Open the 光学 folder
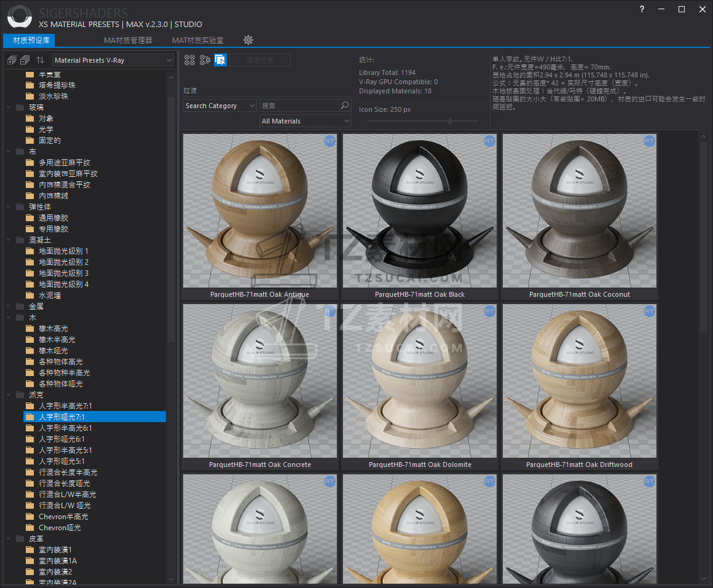 pyautogui.click(x=46, y=130)
